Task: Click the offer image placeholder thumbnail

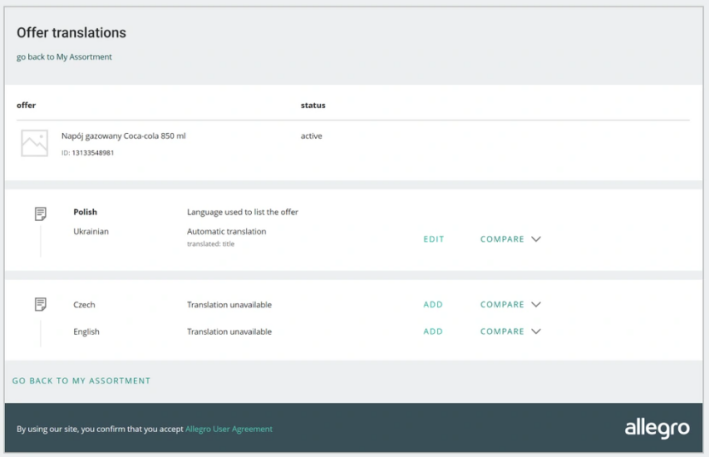Action: (x=34, y=144)
